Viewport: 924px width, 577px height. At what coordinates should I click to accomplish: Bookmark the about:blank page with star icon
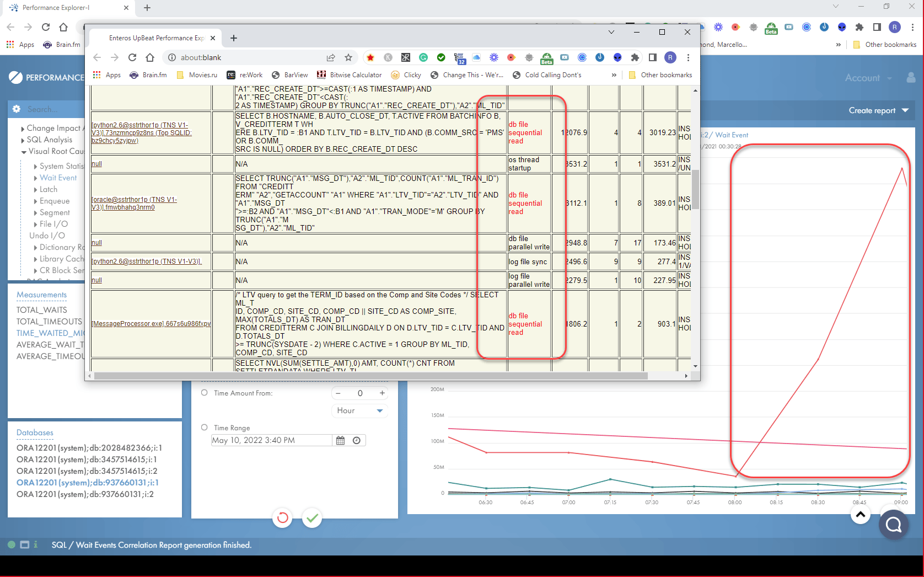[x=348, y=57]
